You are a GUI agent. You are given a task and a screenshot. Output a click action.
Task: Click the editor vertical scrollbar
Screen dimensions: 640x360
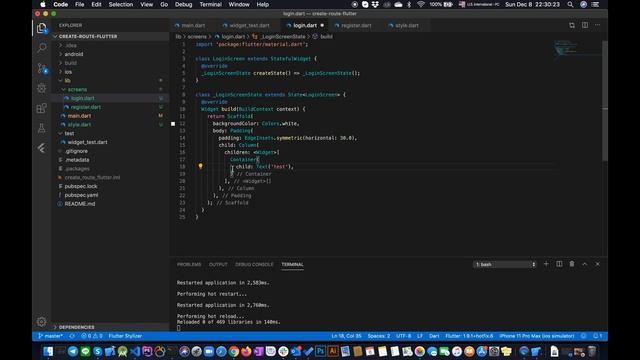coord(605,100)
